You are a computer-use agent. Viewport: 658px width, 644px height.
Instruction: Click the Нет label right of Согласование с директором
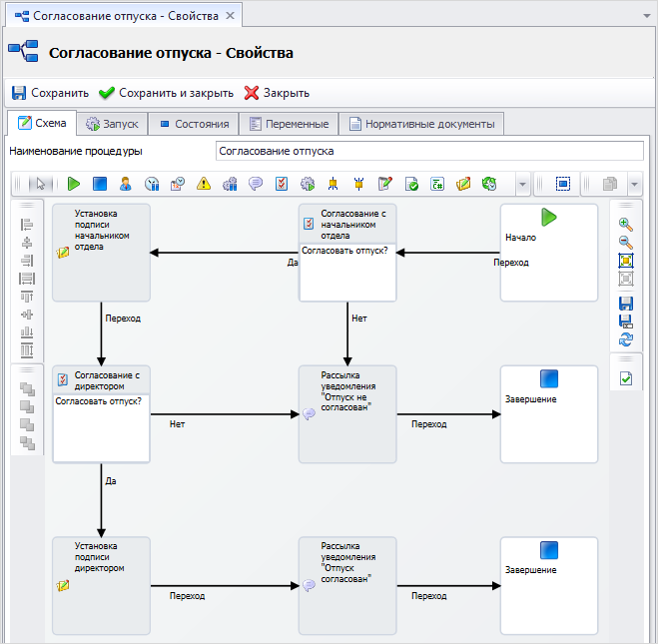[x=177, y=424]
